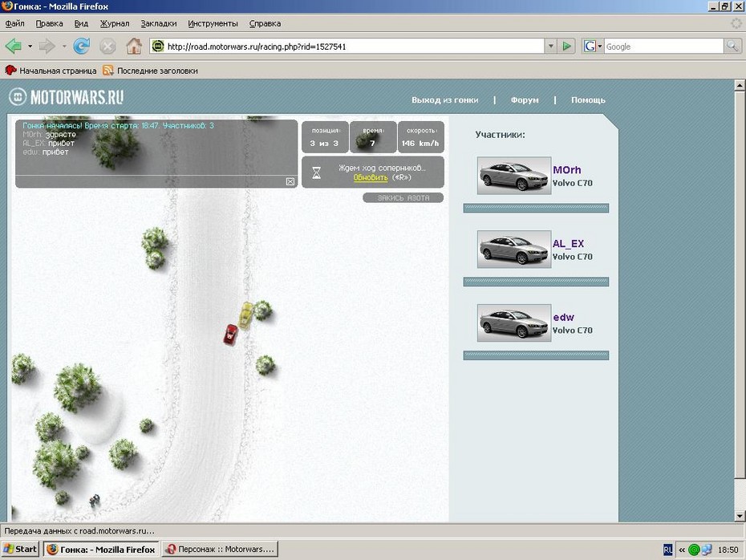
Task: Close the race chat panel
Action: pyautogui.click(x=290, y=182)
